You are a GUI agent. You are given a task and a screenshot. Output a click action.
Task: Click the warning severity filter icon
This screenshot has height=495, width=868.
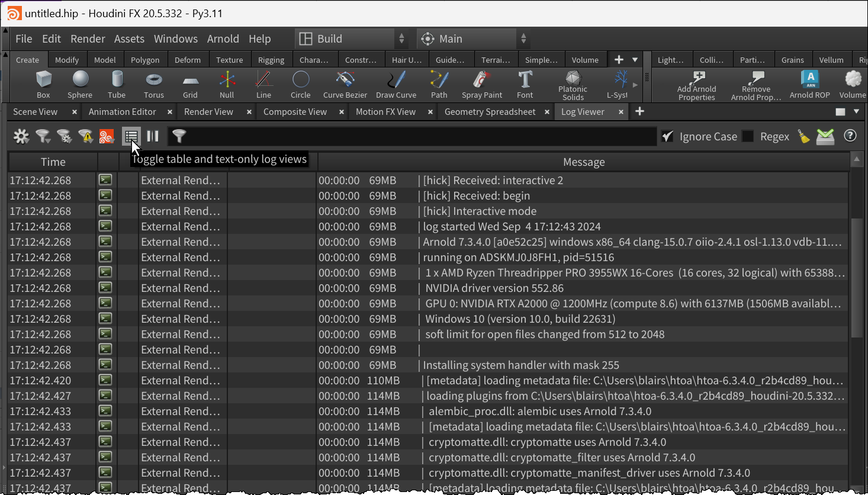click(85, 137)
